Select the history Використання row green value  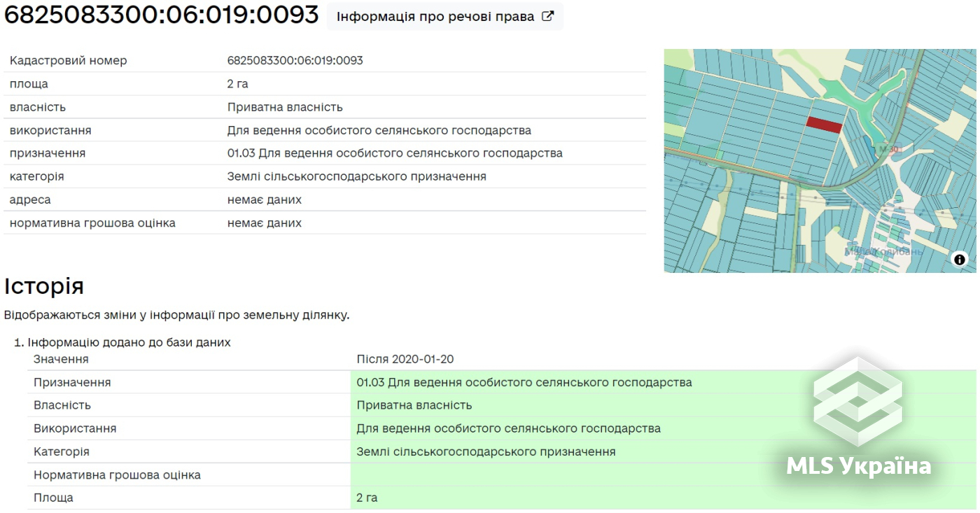tap(509, 428)
